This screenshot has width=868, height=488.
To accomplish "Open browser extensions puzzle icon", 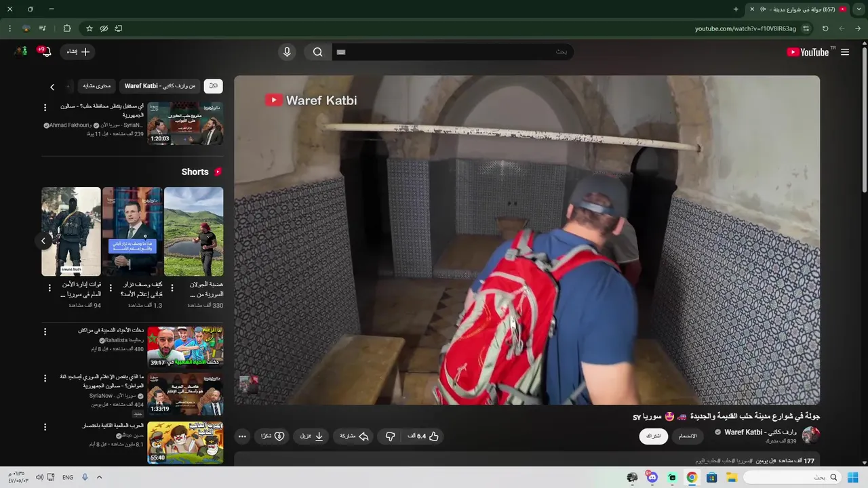I will [x=66, y=28].
